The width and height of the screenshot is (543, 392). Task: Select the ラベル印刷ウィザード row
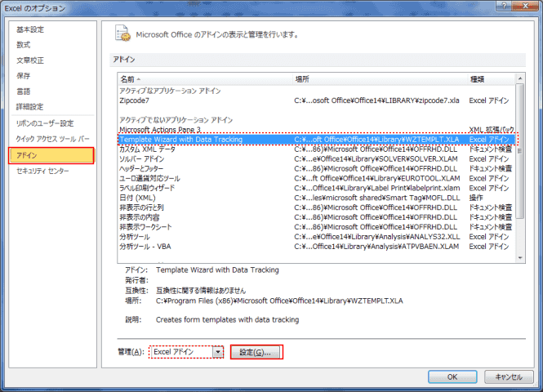pyautogui.click(x=317, y=188)
